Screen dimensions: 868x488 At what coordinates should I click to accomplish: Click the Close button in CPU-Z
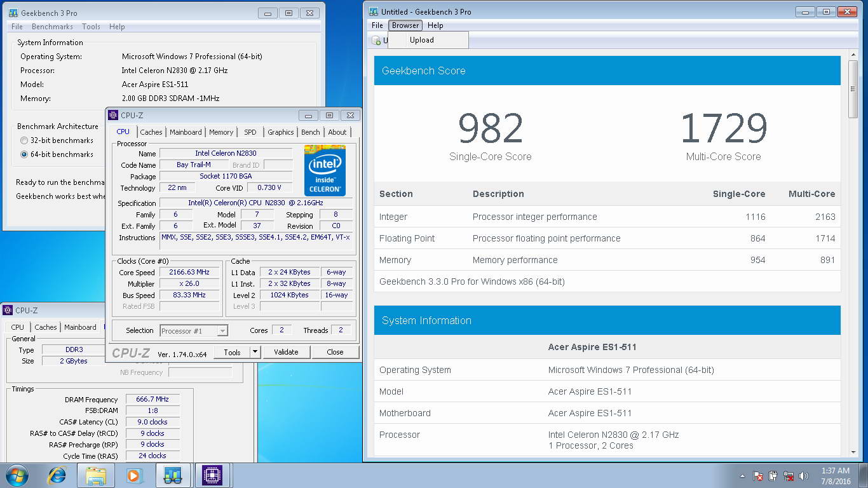(x=335, y=352)
